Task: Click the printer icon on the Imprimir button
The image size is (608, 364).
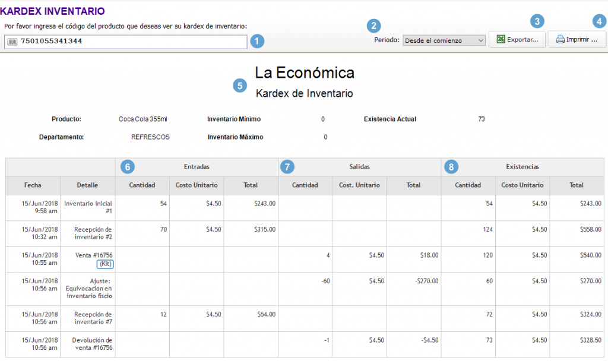Action: [560, 39]
